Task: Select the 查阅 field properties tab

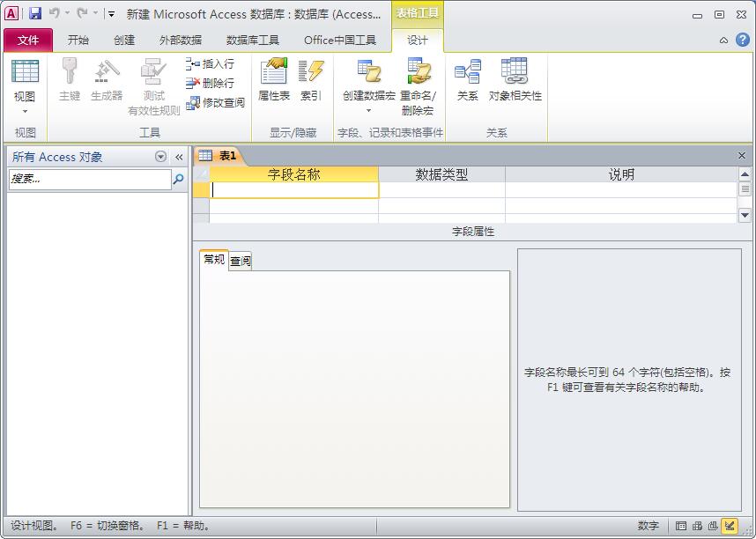Action: point(241,261)
